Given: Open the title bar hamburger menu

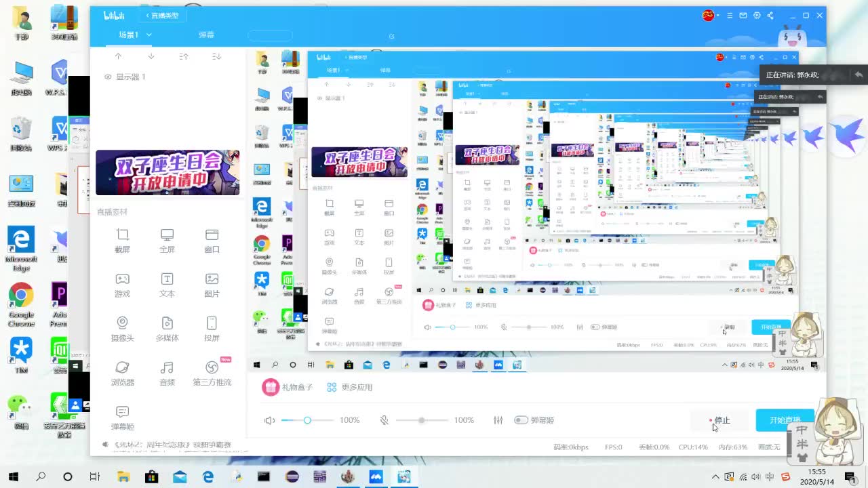Looking at the screenshot, I should [x=730, y=16].
